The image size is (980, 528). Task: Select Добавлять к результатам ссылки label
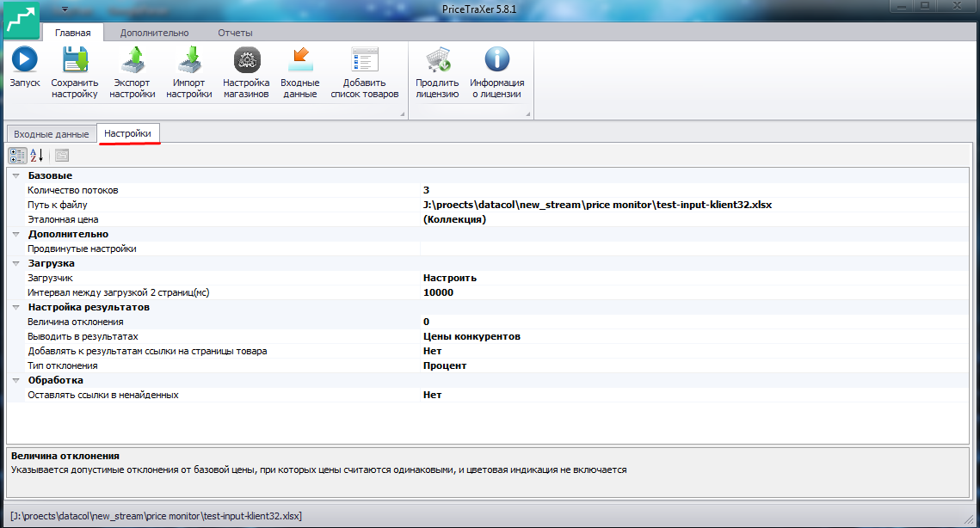click(147, 351)
